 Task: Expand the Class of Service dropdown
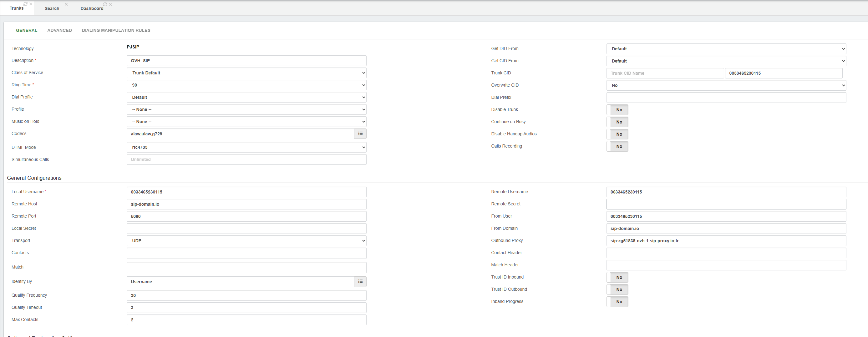tap(246, 73)
